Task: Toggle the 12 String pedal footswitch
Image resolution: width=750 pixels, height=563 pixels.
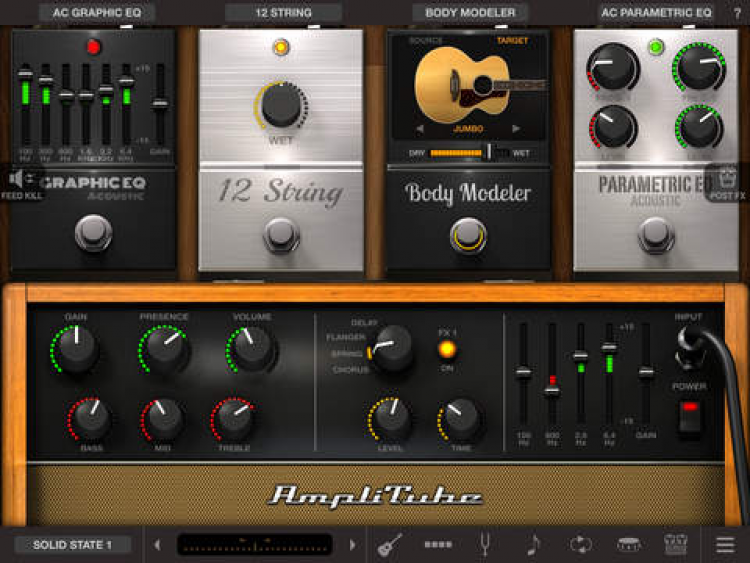Action: tap(281, 234)
